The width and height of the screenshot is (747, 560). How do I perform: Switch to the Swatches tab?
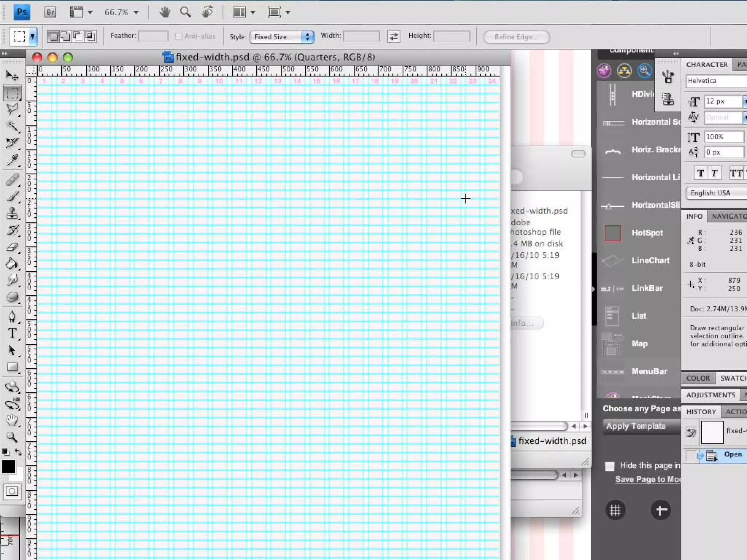click(732, 378)
